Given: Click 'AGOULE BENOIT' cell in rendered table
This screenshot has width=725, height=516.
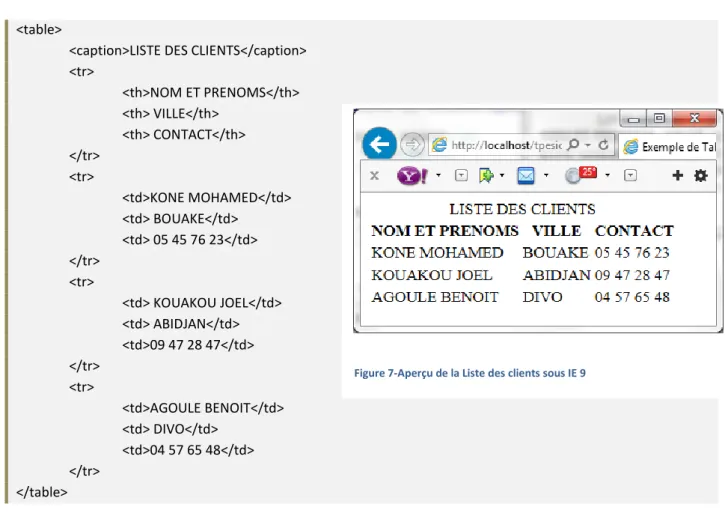Looking at the screenshot, I should (435, 297).
